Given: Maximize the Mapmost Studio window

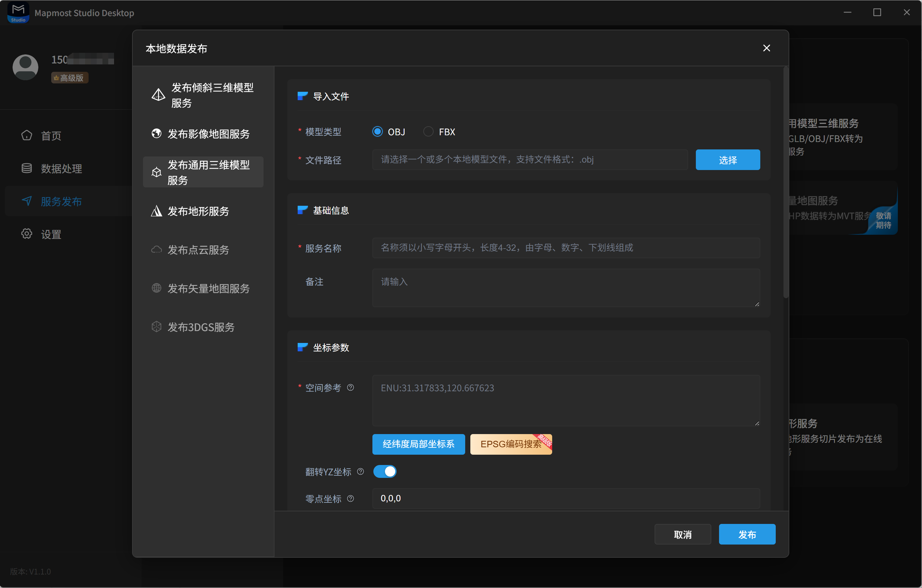Looking at the screenshot, I should tap(877, 13).
